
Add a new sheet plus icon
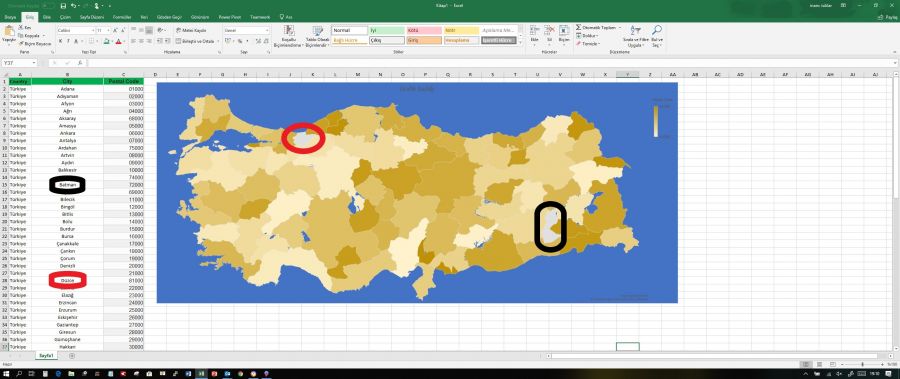click(x=72, y=356)
